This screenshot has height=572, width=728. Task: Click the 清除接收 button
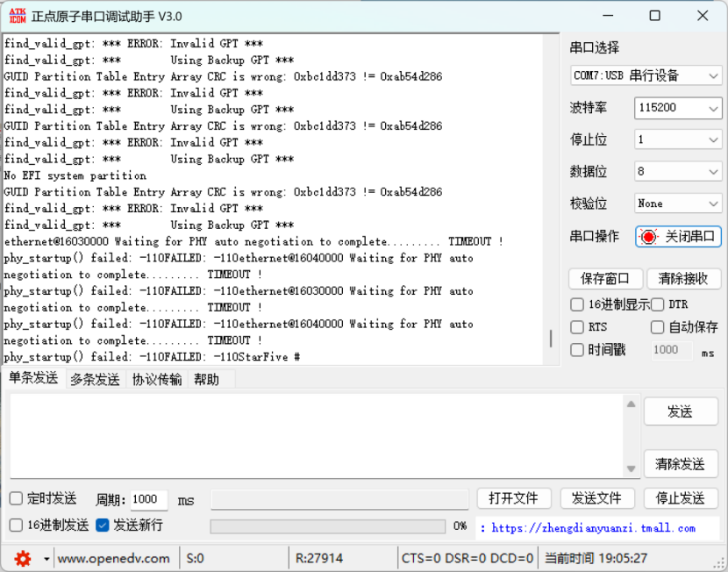point(683,279)
